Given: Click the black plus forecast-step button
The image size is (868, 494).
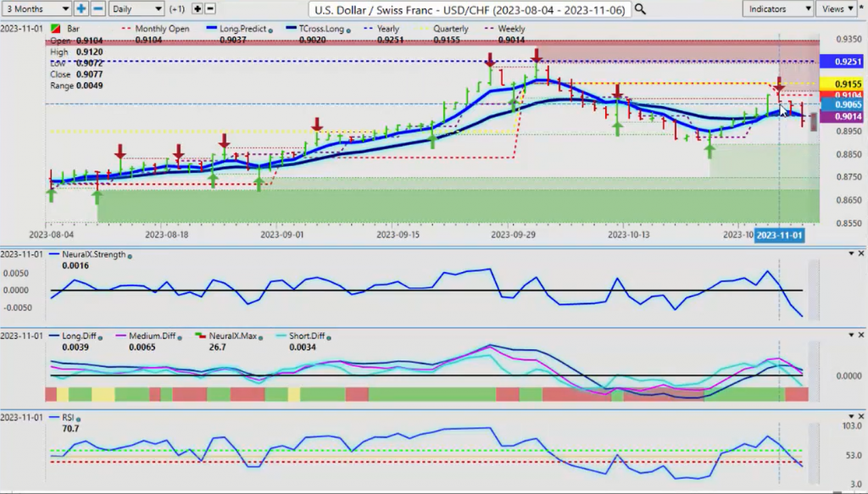Looking at the screenshot, I should pos(197,8).
